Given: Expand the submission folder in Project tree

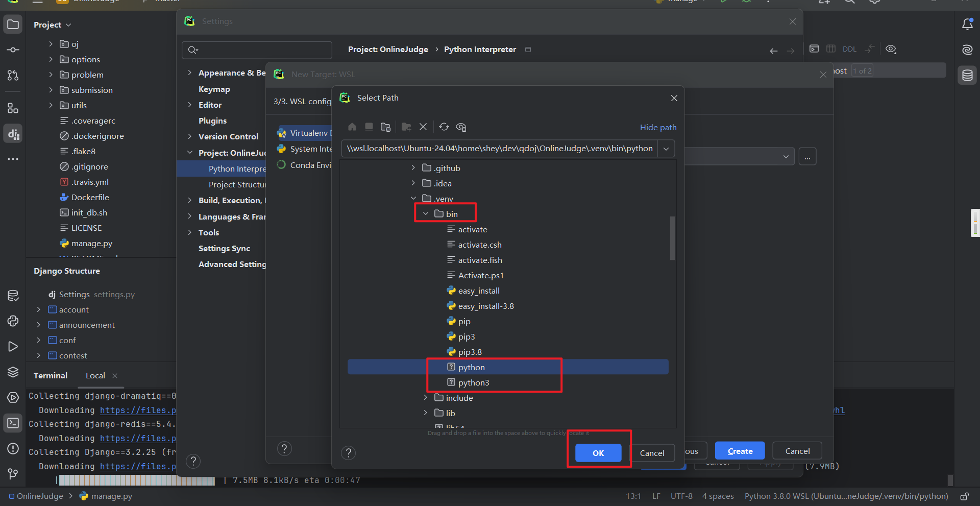Looking at the screenshot, I should click(51, 90).
